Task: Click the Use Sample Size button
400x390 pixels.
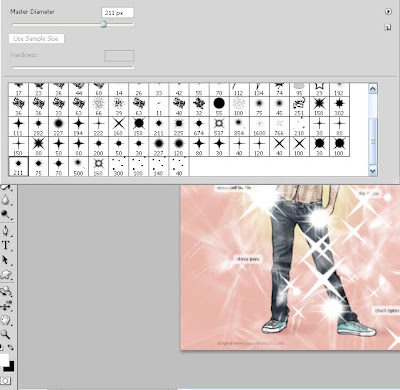Action: [x=36, y=39]
